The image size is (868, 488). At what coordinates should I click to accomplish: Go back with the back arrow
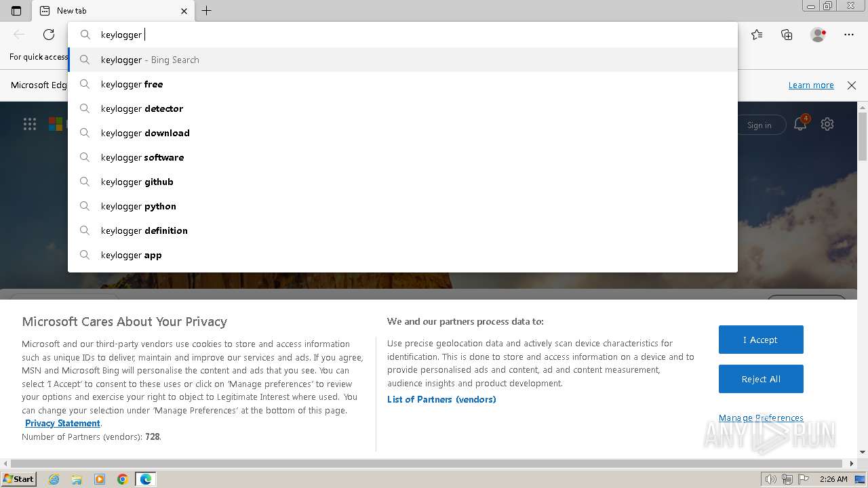point(19,35)
